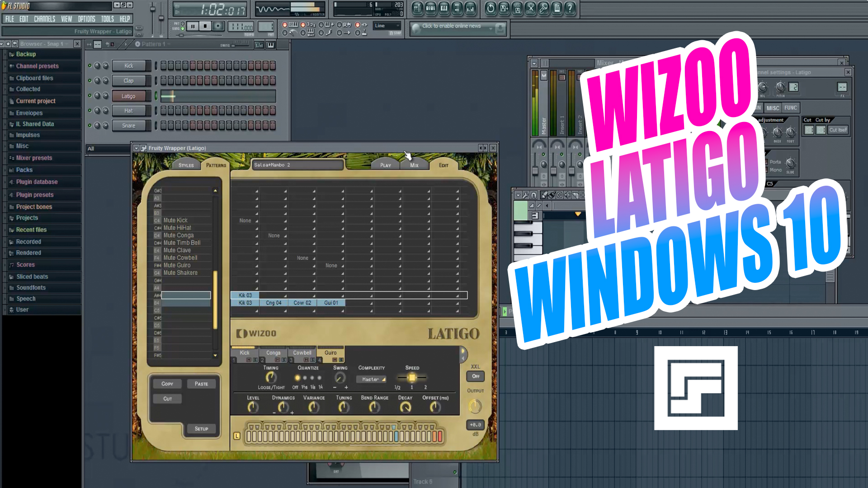
Task: Open the piano roll icon
Action: tap(443, 8)
